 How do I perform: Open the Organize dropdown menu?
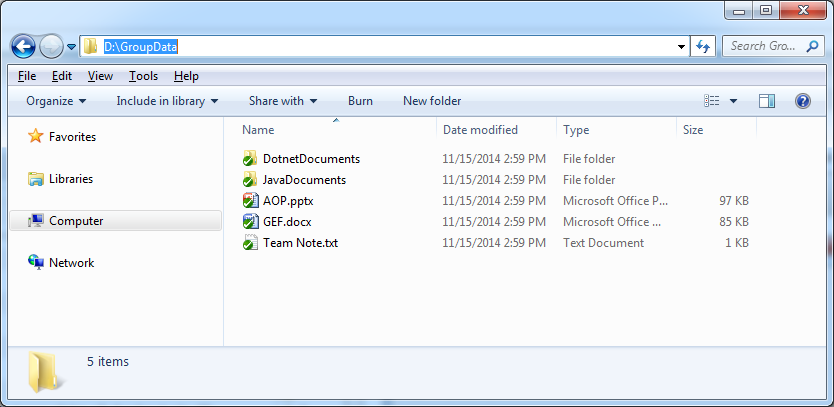point(56,101)
